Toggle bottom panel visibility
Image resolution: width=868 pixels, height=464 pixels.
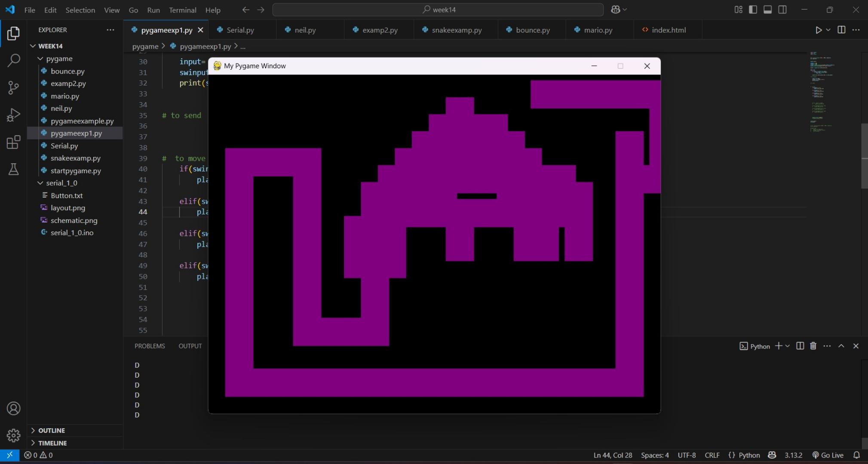[x=767, y=9]
